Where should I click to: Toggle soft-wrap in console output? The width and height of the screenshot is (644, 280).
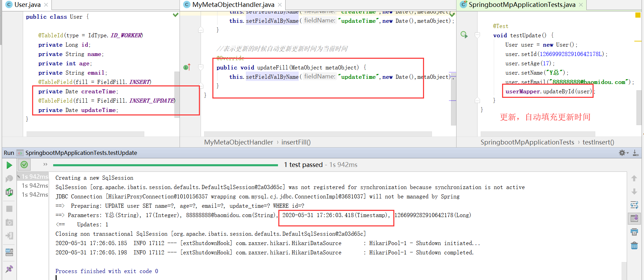(x=634, y=205)
